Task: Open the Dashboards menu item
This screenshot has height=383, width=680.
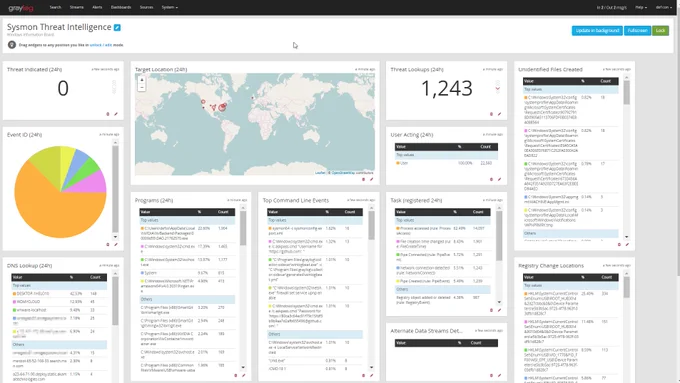Action: pos(121,7)
